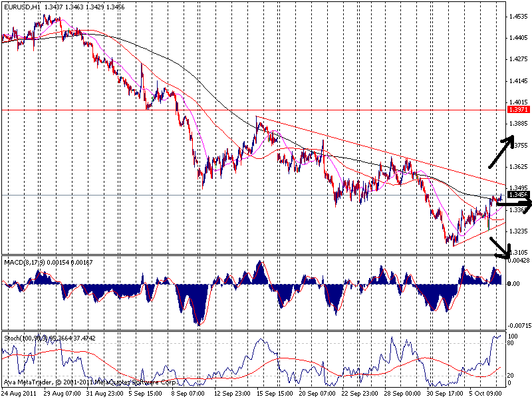Click the MACD(8,17,9) indicator label
Viewport: 532px width, 399px height.
pyautogui.click(x=25, y=262)
